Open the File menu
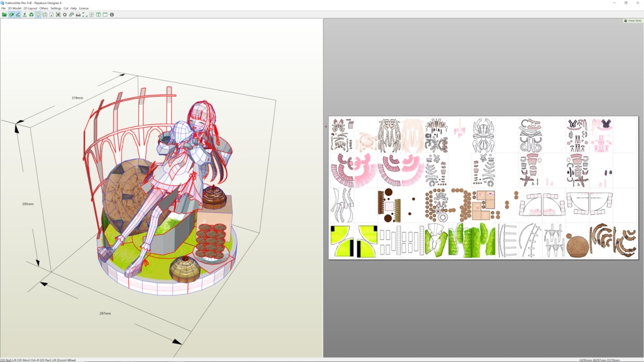Viewport: 644px width, 362px height. coord(3,8)
